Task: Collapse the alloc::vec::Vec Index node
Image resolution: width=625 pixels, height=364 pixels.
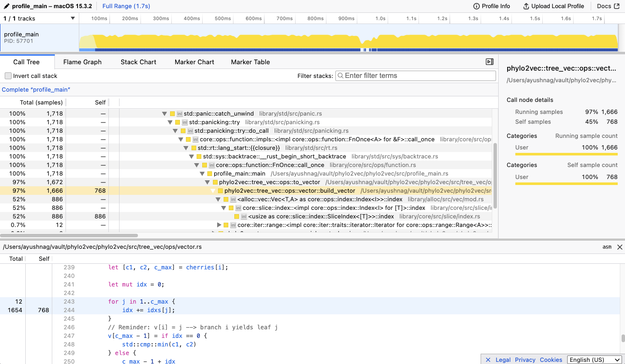Action: tap(218, 199)
